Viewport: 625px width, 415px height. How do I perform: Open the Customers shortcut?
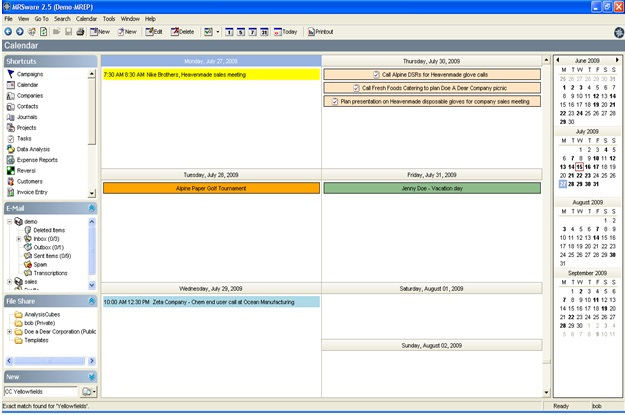tap(25, 181)
